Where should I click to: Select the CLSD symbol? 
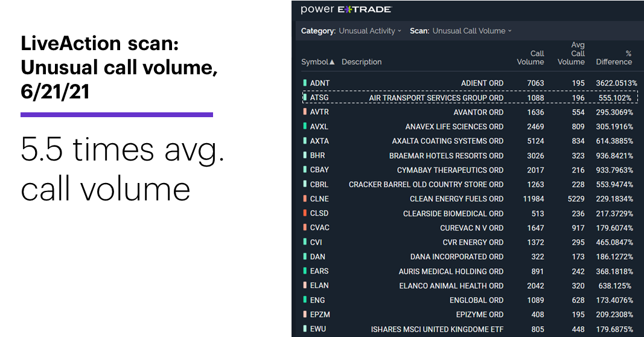319,213
